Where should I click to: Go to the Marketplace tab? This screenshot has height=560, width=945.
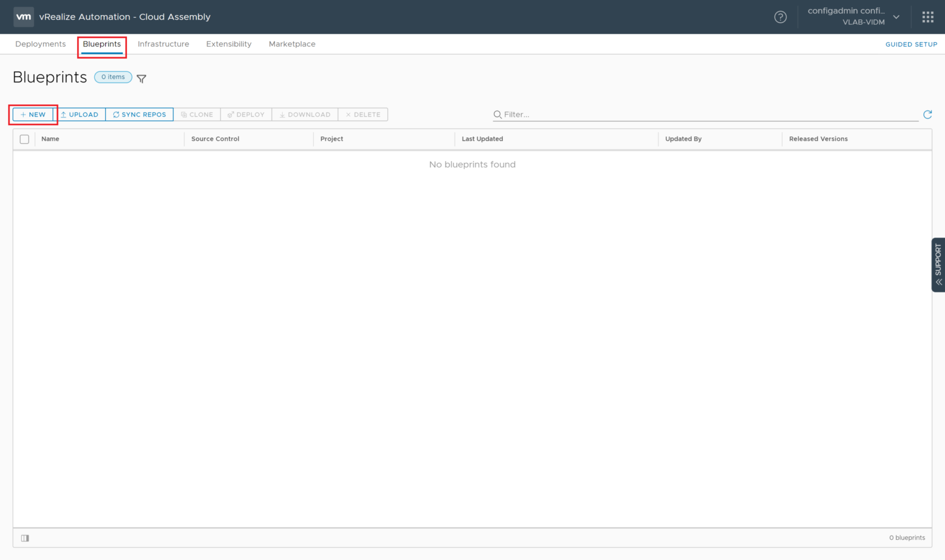point(292,44)
